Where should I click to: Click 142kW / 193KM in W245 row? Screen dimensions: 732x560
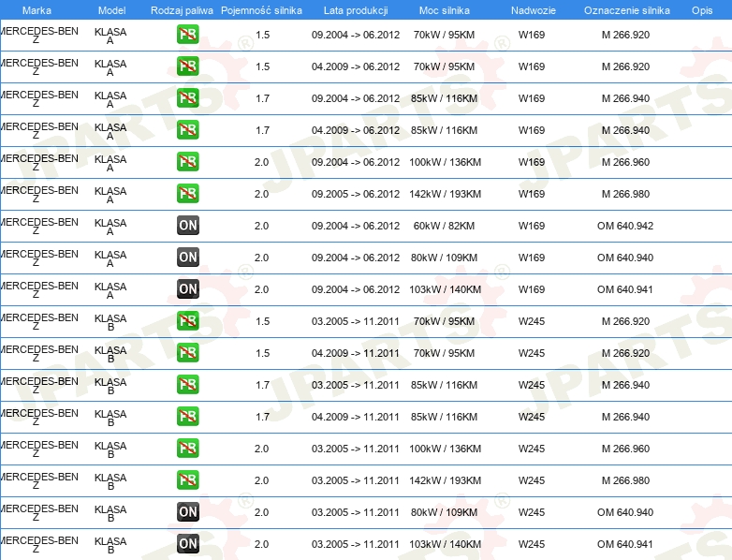(x=445, y=480)
